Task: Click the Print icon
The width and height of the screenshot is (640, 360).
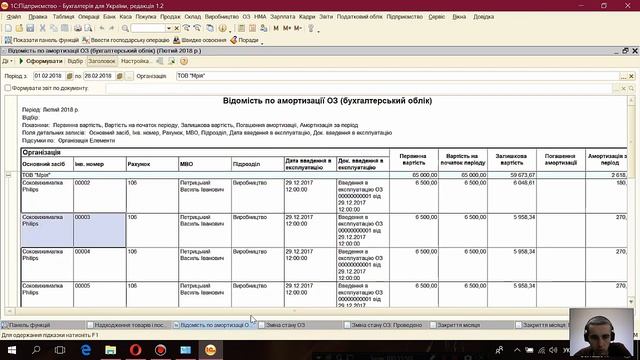Action: coord(78,28)
